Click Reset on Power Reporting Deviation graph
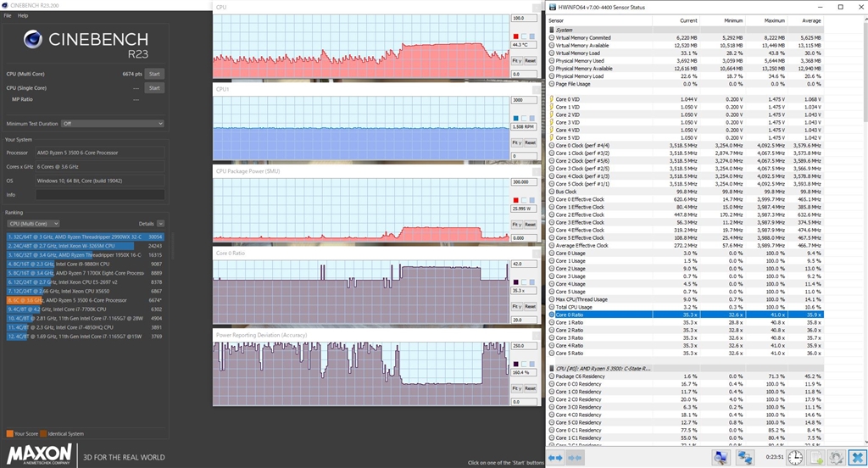This screenshot has width=868, height=468. coord(531,388)
